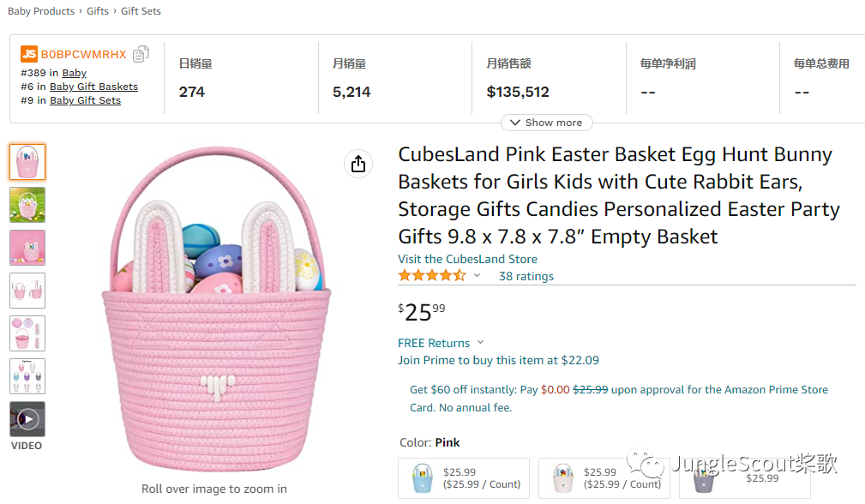Screen dimensions: 865x504
Task: Choose the gray basket color option
Action: click(x=744, y=478)
